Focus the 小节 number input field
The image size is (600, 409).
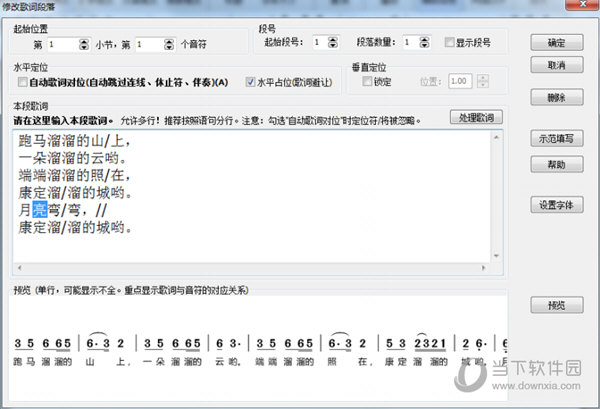pos(63,44)
